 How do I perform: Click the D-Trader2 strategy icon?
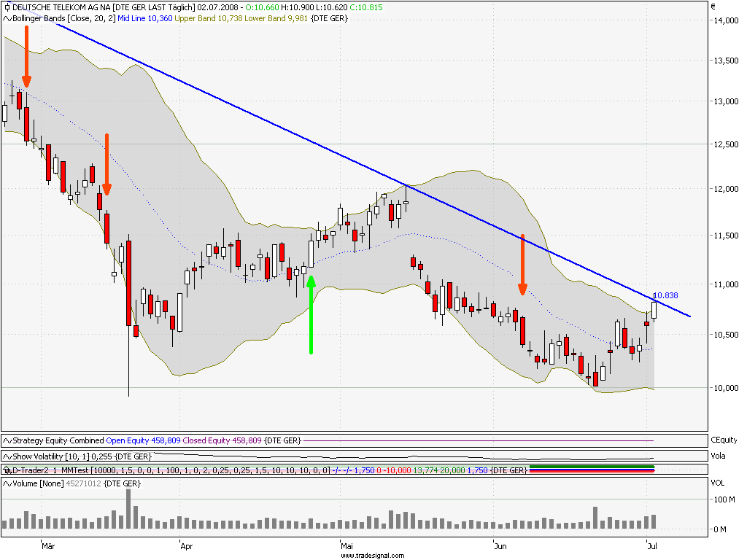coord(7,470)
